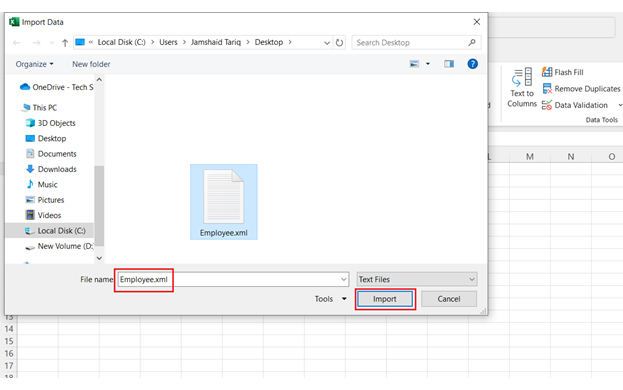This screenshot has height=390, width=623.
Task: Open Downloads in the sidebar
Action: coord(51,169)
